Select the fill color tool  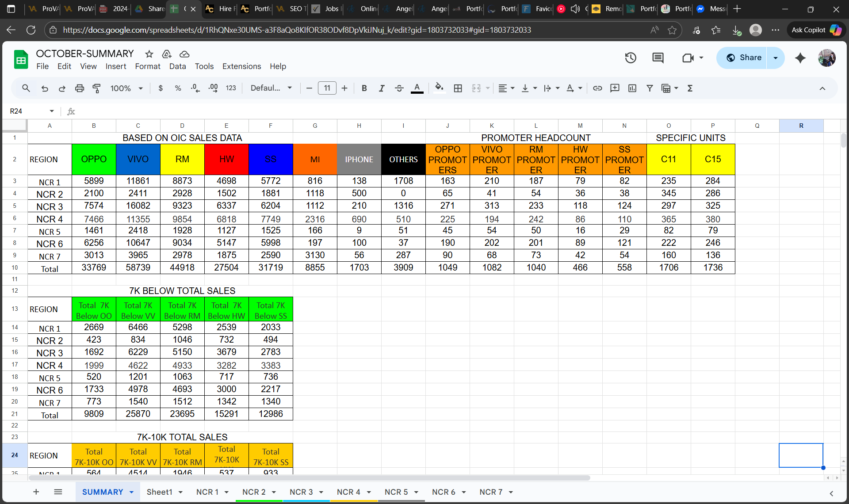[x=439, y=88]
